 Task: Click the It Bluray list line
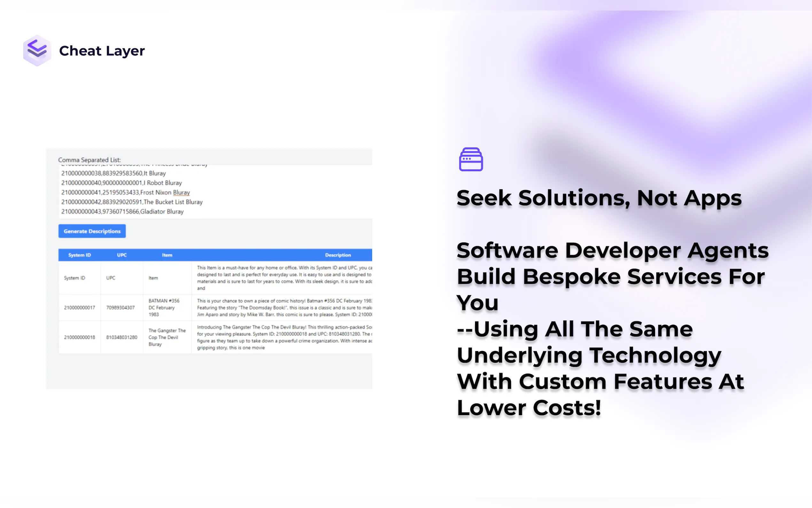113,173
